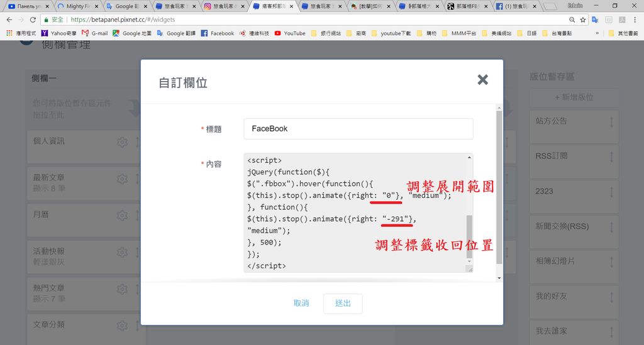Click the zoom magnifier icon in address bar
Screen dimensions: 644x345
[x=572, y=19]
